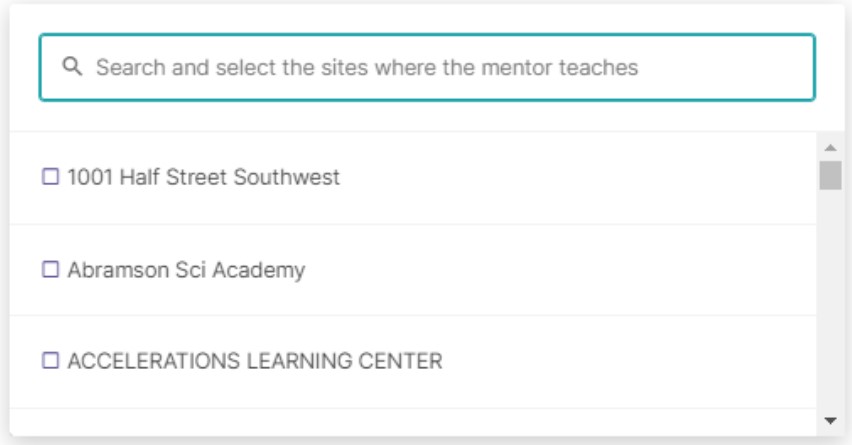Screen dimensions: 852x445
Task: Pick the ACCELERATIONS LEARNING CENTER label text
Action: (254, 361)
